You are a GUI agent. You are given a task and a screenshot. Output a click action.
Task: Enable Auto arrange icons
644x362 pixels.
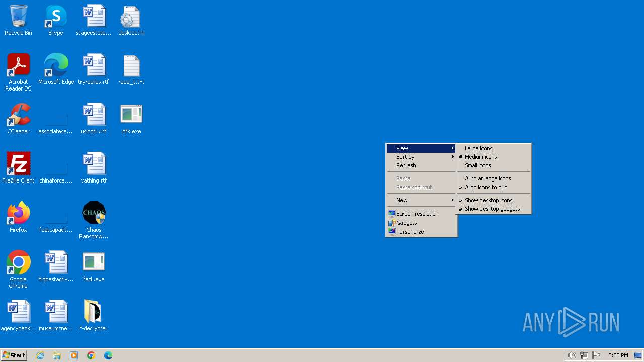(x=494, y=178)
